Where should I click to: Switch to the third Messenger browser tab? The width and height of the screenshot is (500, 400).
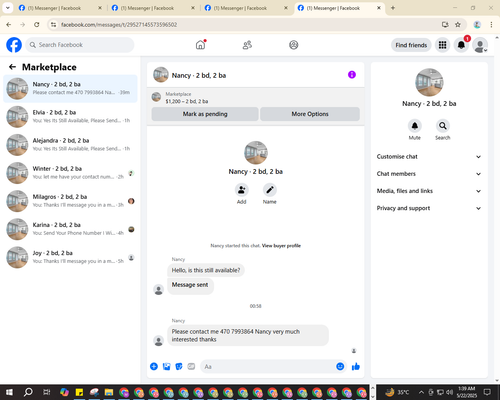point(246,8)
